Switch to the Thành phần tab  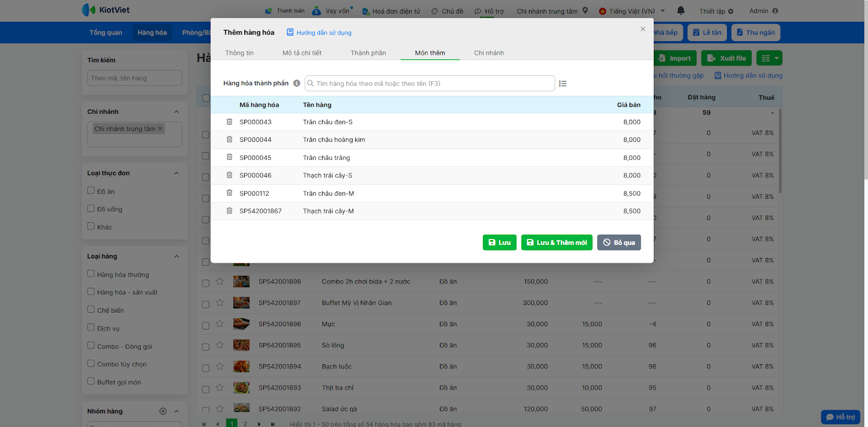(368, 53)
